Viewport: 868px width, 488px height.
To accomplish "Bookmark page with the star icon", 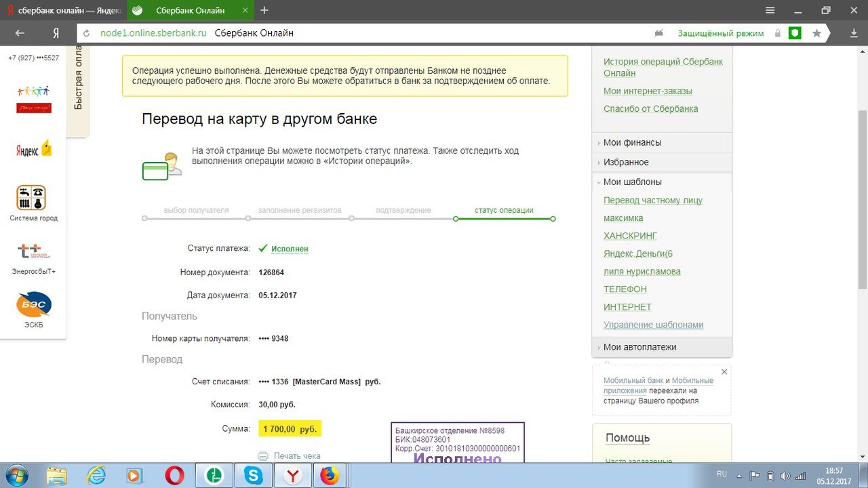I will [817, 33].
